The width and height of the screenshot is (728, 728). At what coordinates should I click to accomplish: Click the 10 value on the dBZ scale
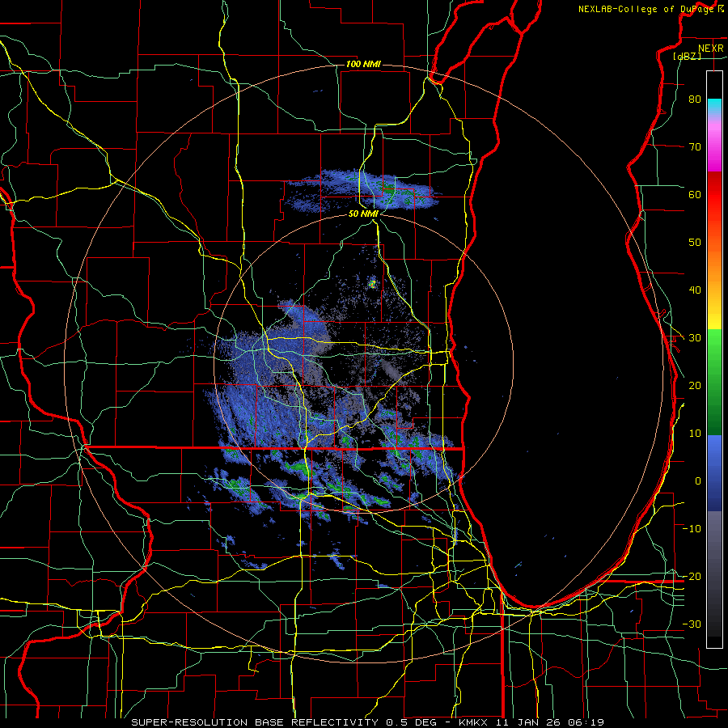[695, 434]
